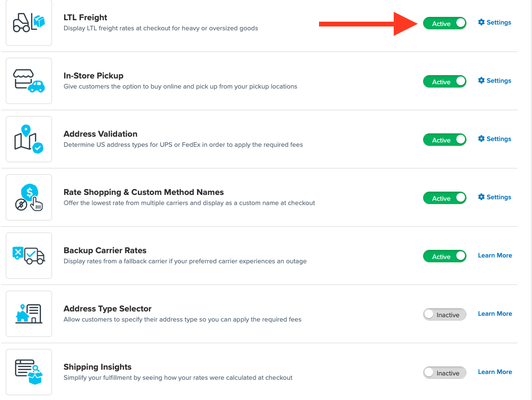Click the Rate Shopping dollar icon

pos(29,197)
